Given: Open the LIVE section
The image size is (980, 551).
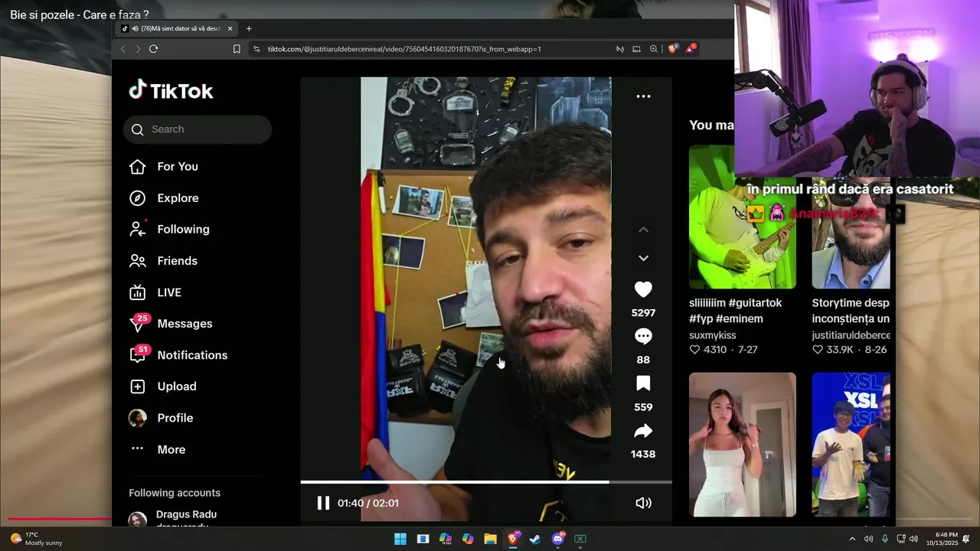Looking at the screenshot, I should click(155, 292).
